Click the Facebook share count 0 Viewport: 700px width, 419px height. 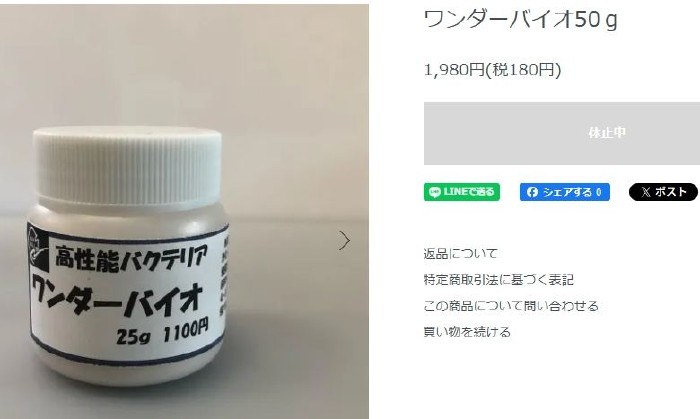pos(599,192)
